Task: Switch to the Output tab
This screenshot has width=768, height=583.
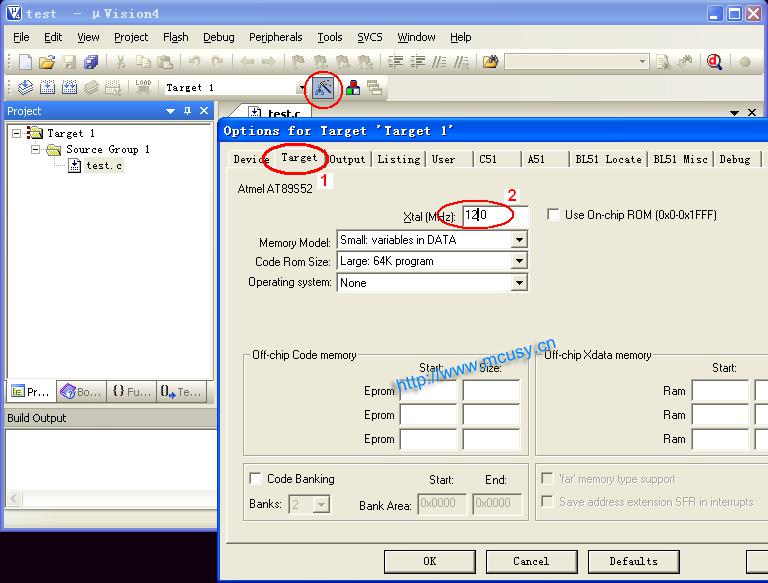Action: [x=347, y=159]
